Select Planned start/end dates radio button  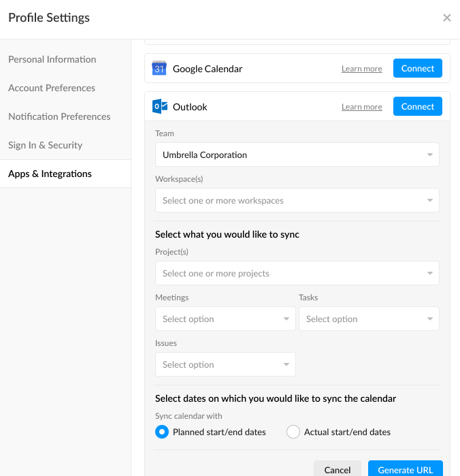(x=162, y=432)
